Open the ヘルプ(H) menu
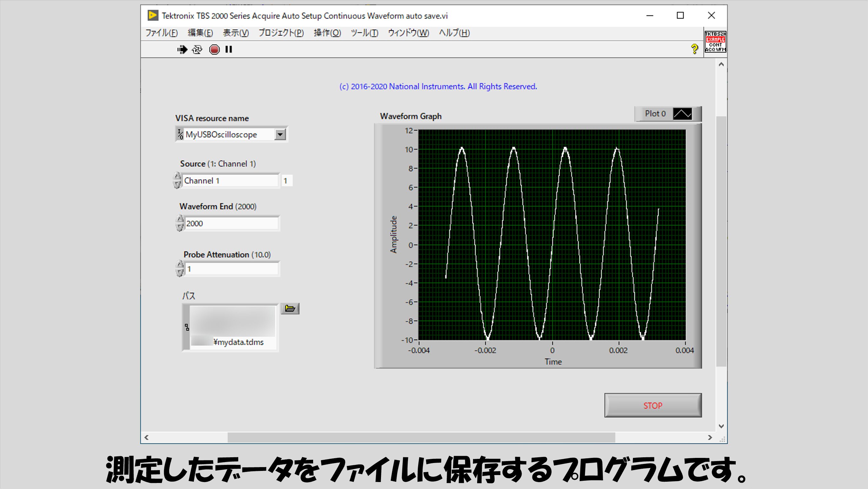This screenshot has width=868, height=489. coord(454,33)
